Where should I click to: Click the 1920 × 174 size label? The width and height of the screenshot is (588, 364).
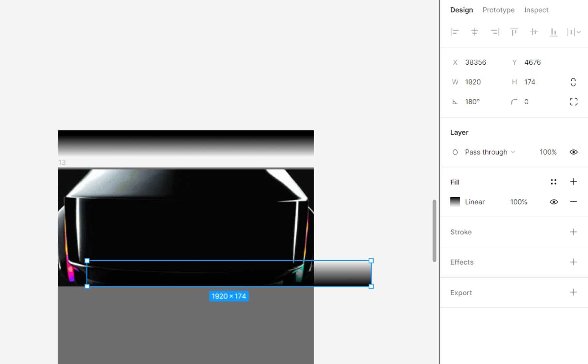point(229,296)
